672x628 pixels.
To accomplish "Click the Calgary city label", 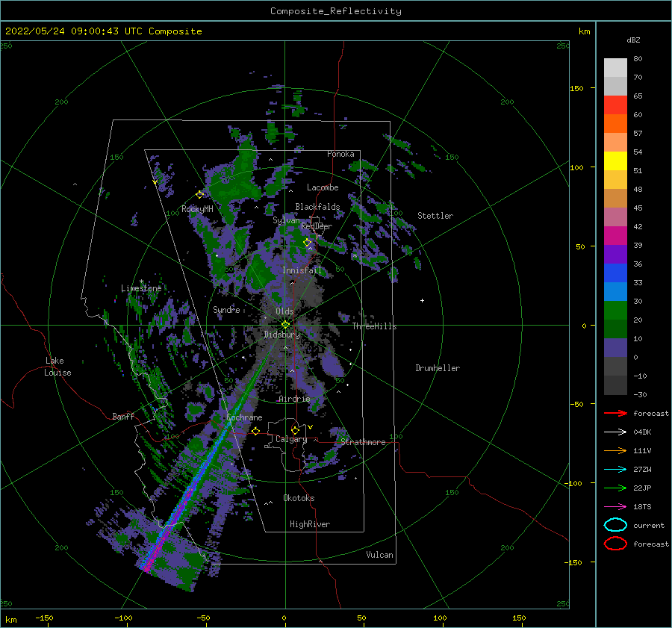I will pyautogui.click(x=291, y=439).
